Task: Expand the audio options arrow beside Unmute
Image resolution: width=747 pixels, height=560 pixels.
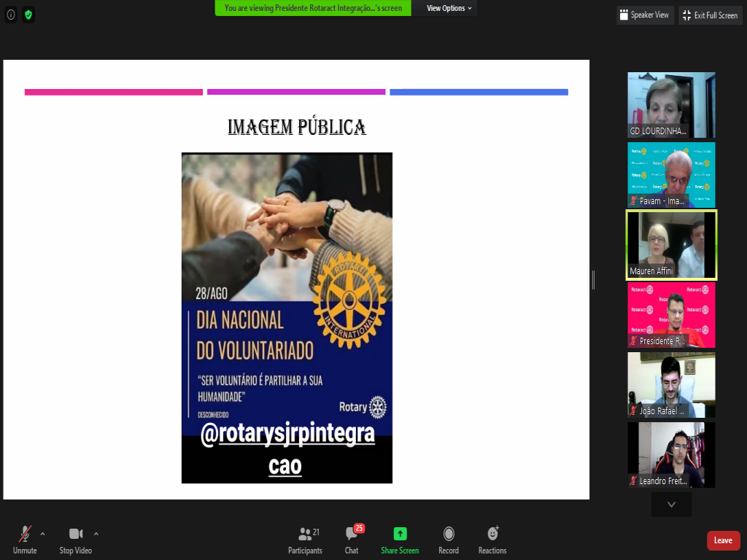Action: (x=42, y=533)
